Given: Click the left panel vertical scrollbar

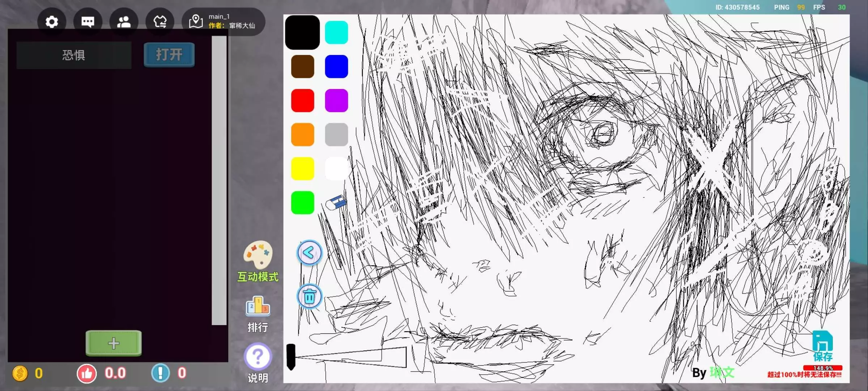Looking at the screenshot, I should coord(219,180).
